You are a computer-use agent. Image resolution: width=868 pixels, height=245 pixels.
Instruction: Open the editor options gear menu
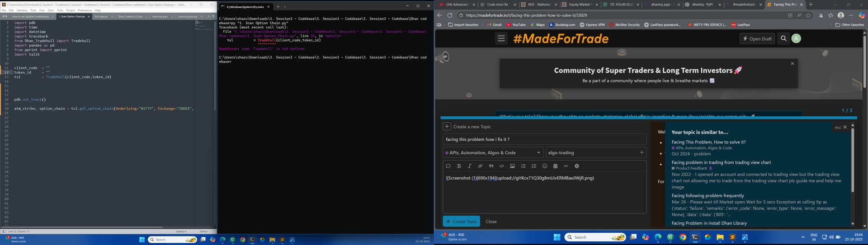point(576,166)
